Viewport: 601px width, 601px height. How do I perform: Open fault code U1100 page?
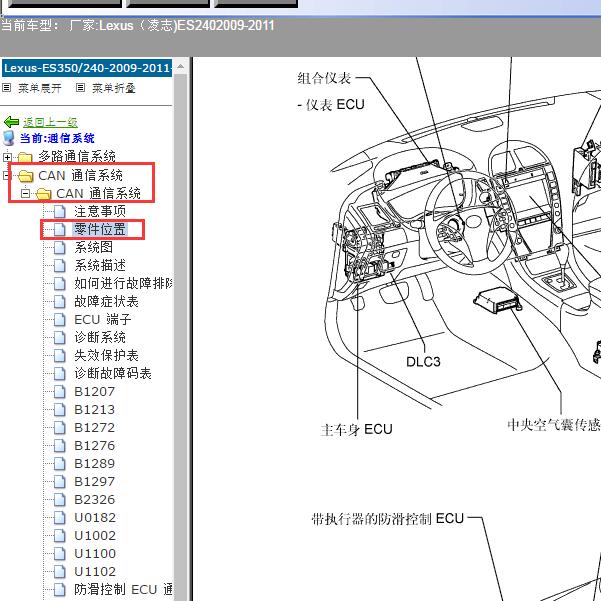(95, 553)
